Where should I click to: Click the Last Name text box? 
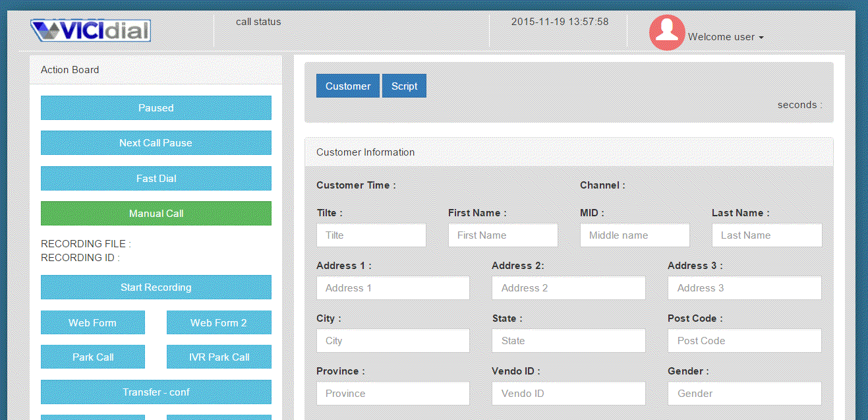(767, 235)
